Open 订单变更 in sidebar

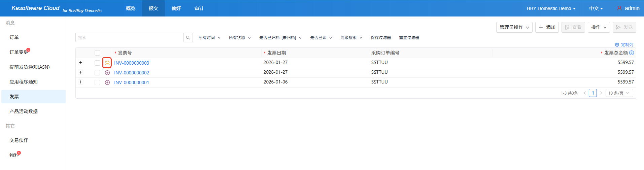click(19, 52)
